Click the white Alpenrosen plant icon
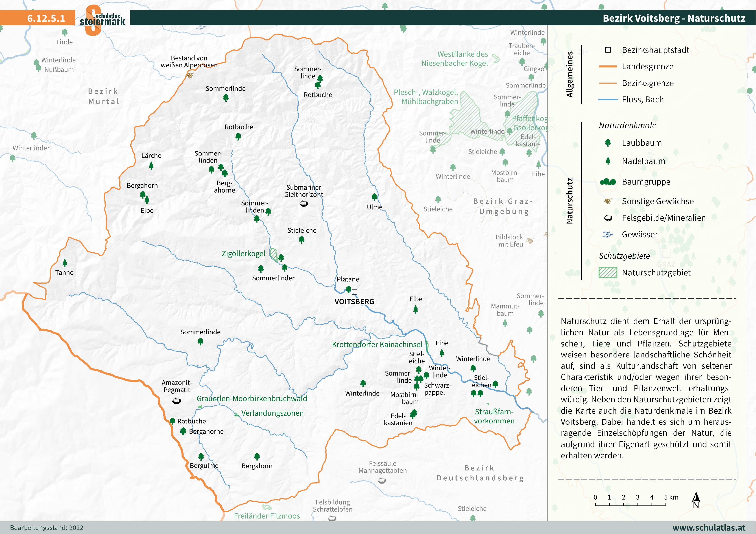Screen dimensions: 756x534 (x=190, y=75)
